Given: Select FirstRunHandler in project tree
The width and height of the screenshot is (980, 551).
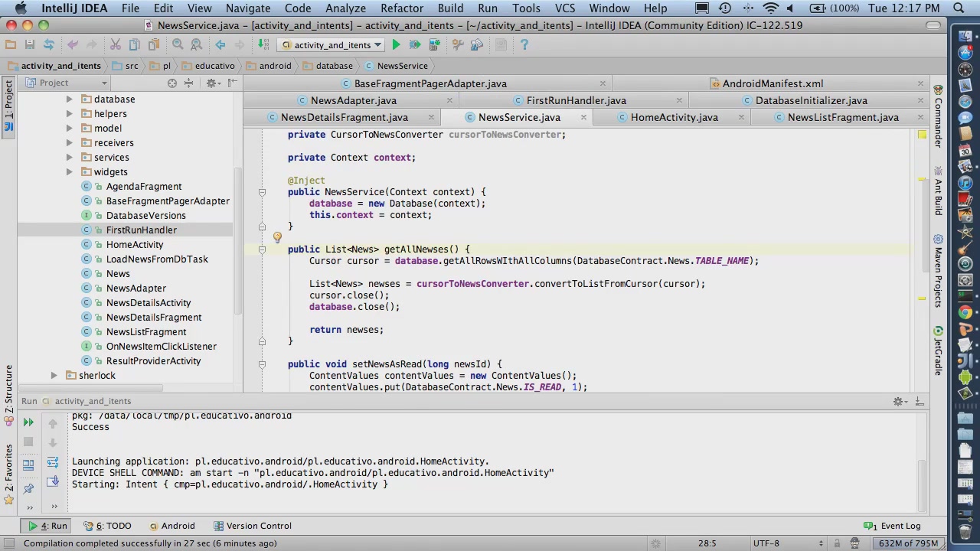Looking at the screenshot, I should tap(141, 230).
